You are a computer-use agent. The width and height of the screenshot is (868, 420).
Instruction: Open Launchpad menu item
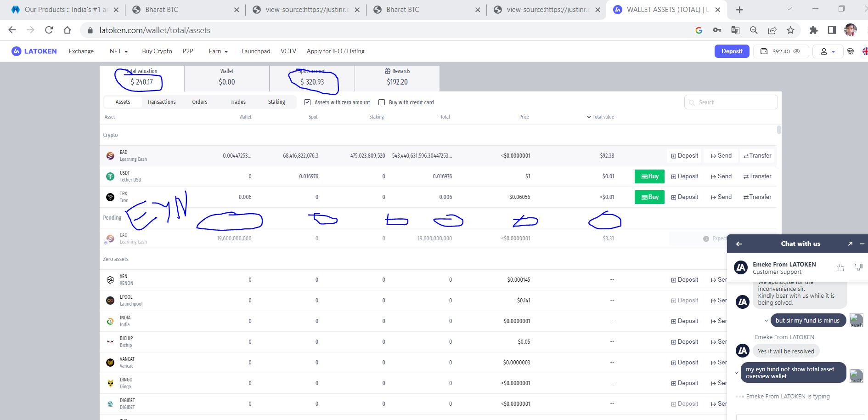(256, 51)
